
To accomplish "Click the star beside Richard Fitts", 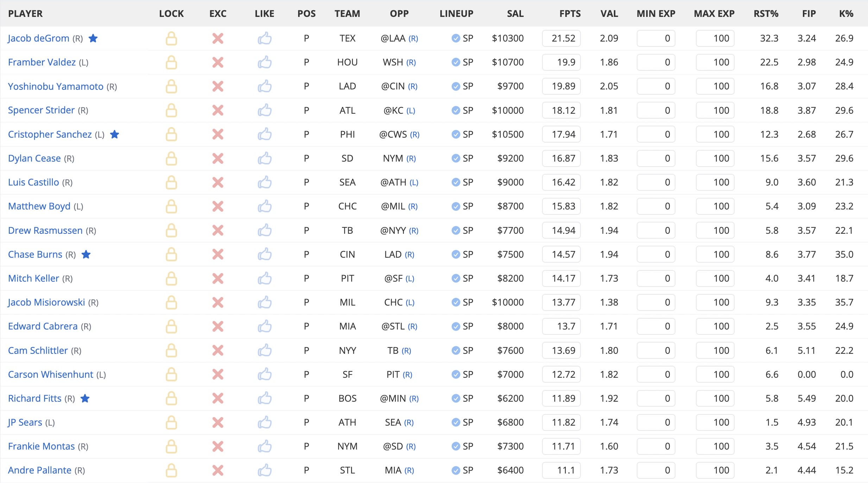I will [85, 398].
